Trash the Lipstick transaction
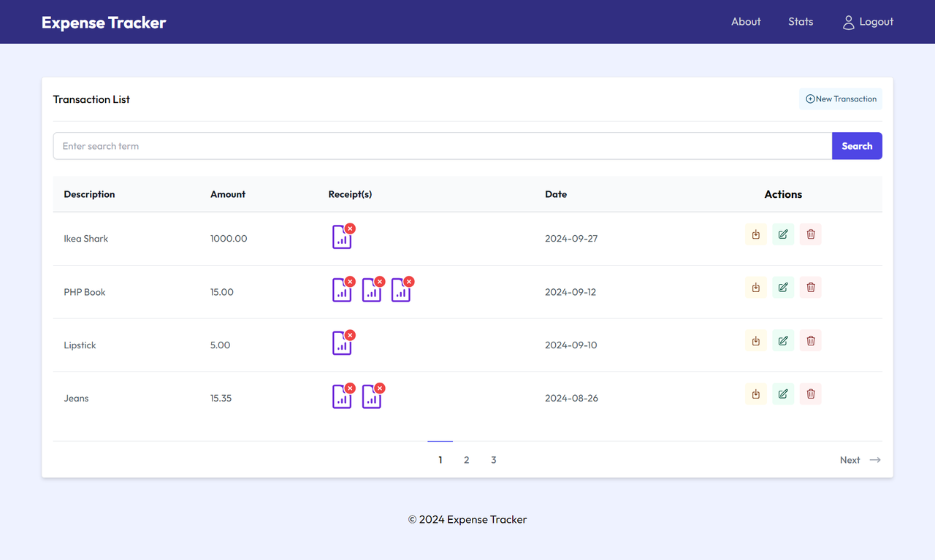935x560 pixels. (x=810, y=340)
